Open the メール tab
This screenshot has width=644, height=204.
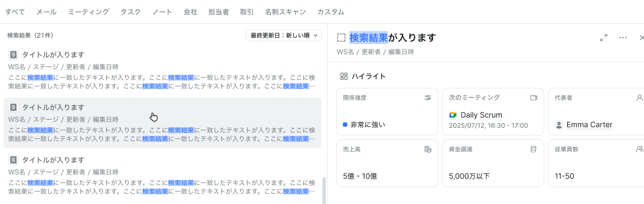(46, 12)
